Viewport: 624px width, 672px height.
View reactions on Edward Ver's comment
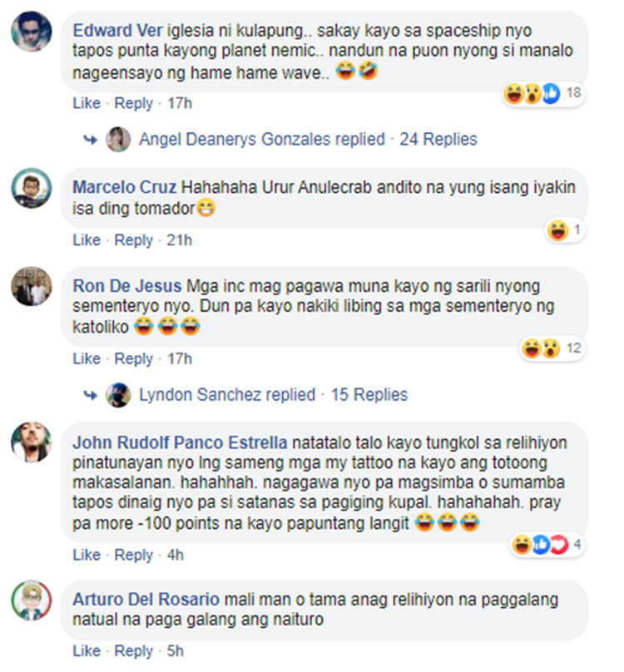coord(543,93)
